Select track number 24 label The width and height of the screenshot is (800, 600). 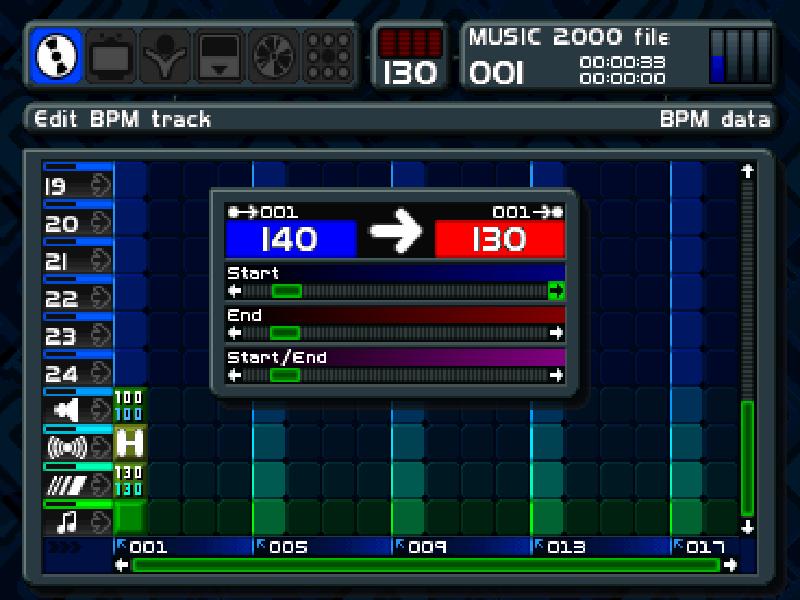[x=61, y=374]
